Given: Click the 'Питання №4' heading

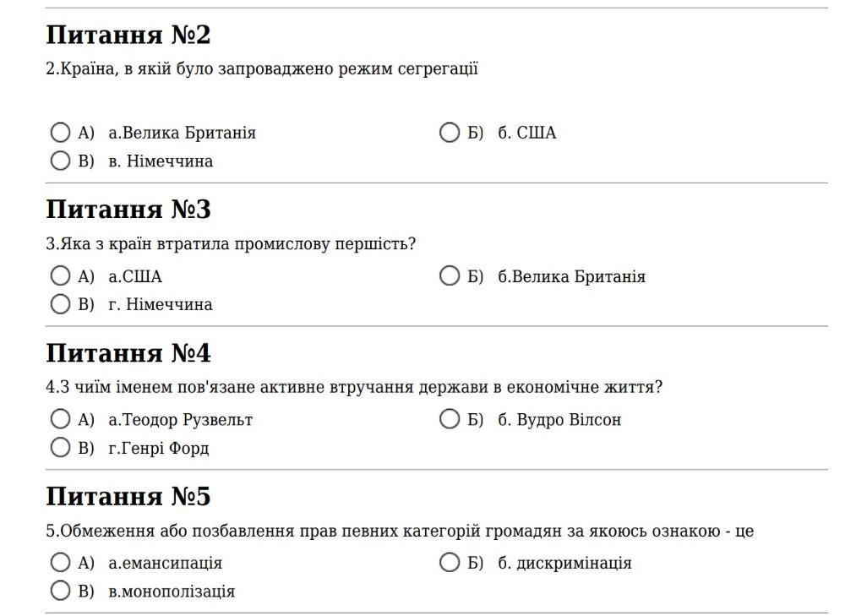Looking at the screenshot, I should (128, 353).
